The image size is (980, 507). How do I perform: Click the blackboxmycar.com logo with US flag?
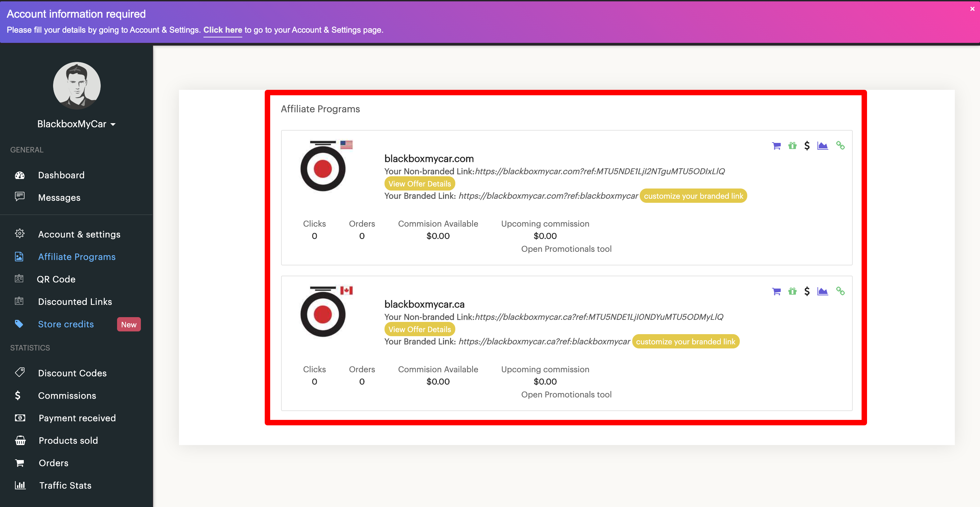(x=326, y=166)
